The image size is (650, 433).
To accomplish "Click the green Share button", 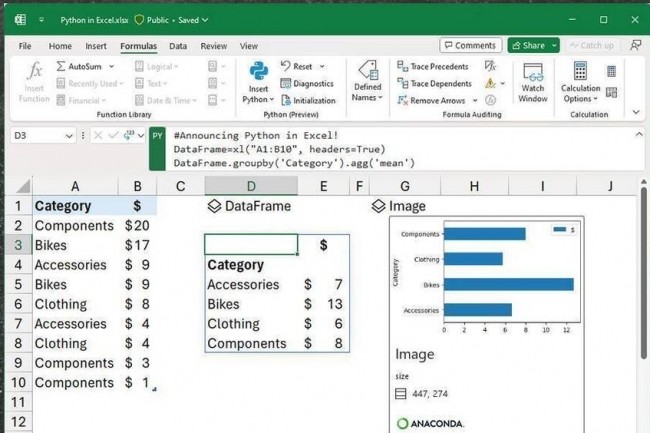I will (x=532, y=45).
